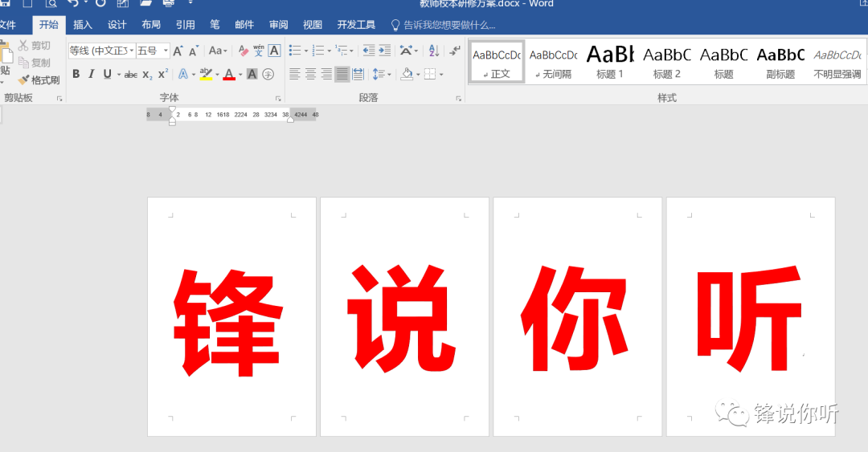
Task: Switch to the 审阅 (Review) tab
Action: [x=278, y=25]
